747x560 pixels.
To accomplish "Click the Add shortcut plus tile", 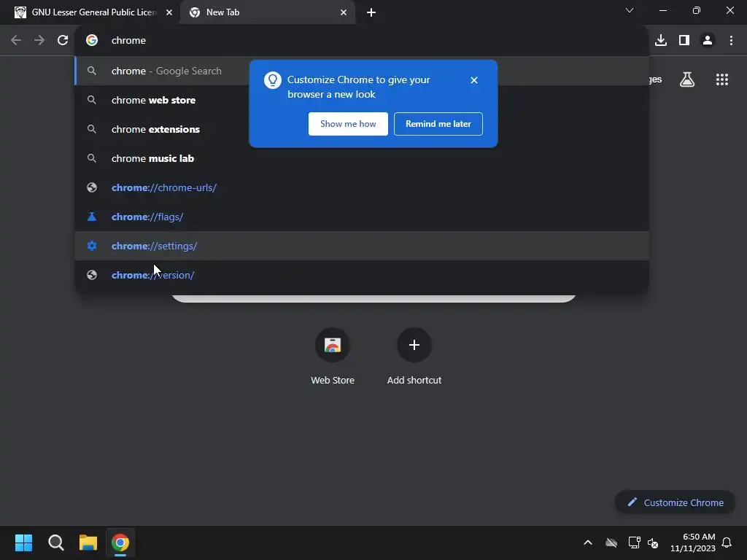I will click(414, 356).
